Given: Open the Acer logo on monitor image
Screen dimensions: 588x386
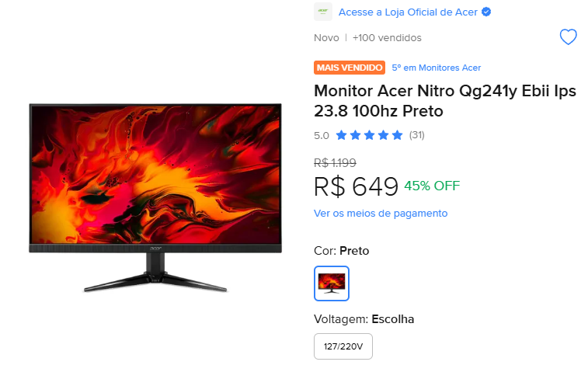Looking at the screenshot, I should 155,249.
